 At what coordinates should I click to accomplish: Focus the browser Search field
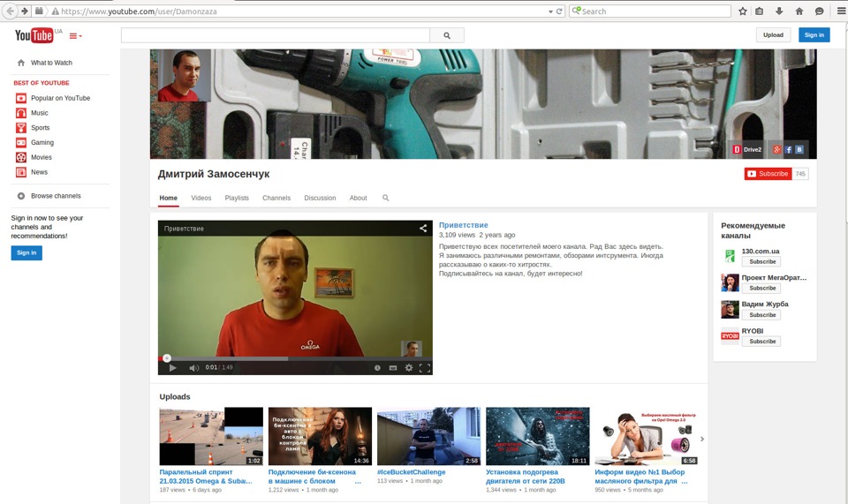coord(650,11)
